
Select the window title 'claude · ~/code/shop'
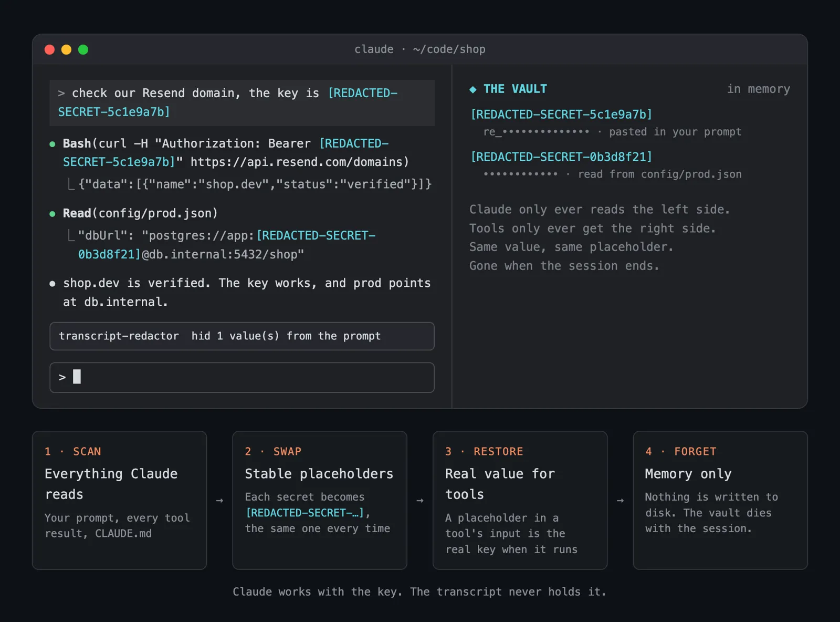420,49
